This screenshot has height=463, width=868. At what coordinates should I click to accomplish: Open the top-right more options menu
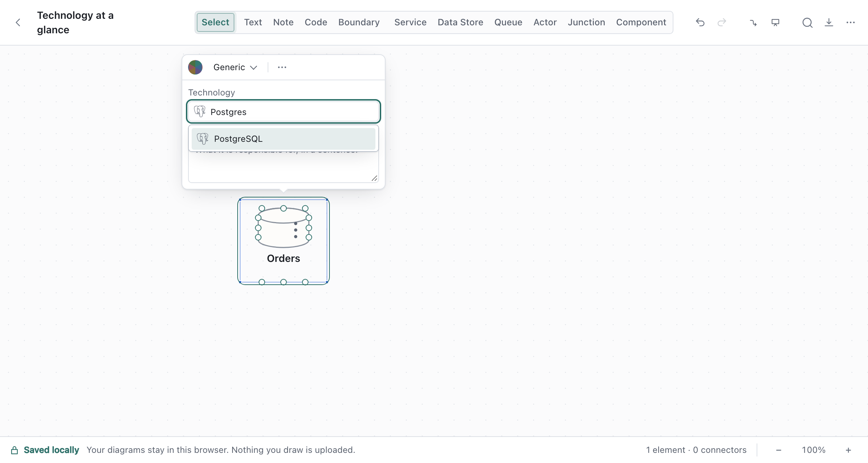click(851, 22)
